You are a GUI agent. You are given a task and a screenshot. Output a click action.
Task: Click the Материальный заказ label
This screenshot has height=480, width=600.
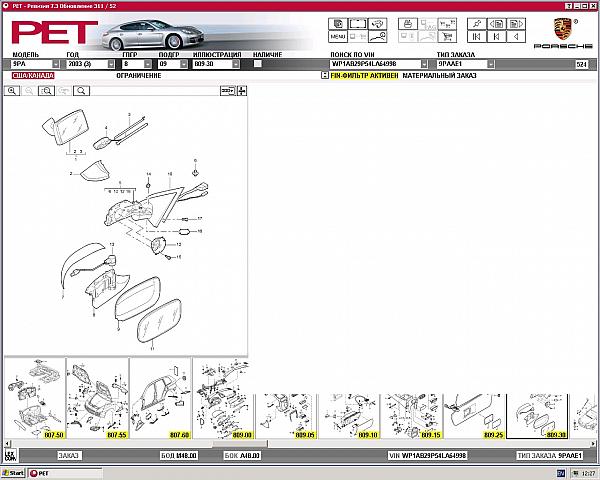(x=439, y=75)
